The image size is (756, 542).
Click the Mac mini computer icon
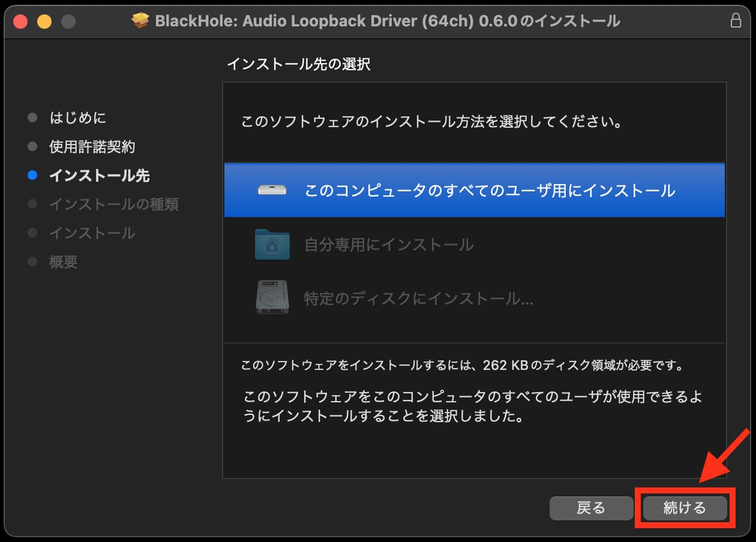tap(272, 191)
